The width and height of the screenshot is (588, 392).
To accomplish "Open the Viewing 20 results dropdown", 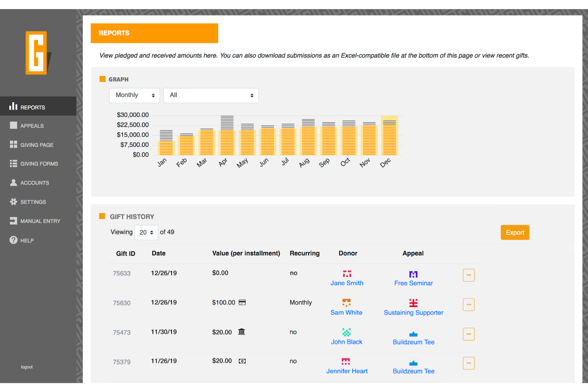I will pyautogui.click(x=146, y=232).
